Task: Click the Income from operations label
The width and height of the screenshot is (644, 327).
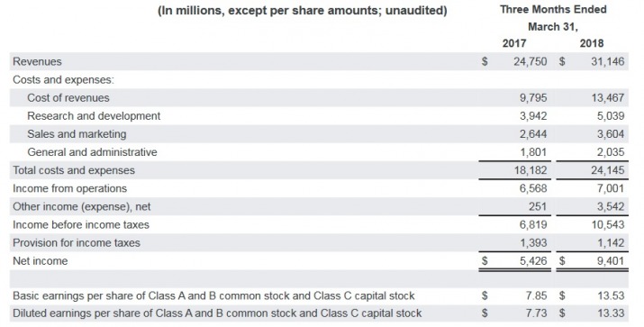Action: tap(70, 188)
